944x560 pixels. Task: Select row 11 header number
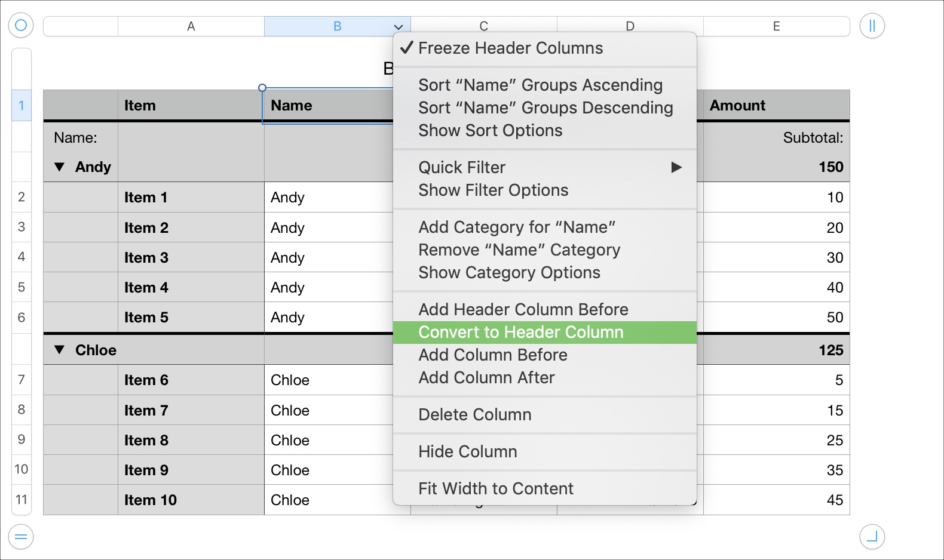pos(22,500)
